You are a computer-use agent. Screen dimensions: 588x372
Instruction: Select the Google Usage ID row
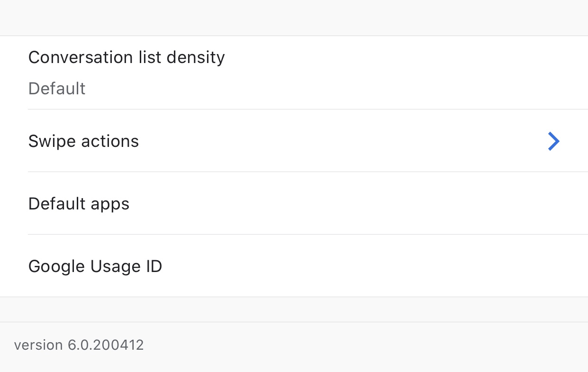(294, 266)
